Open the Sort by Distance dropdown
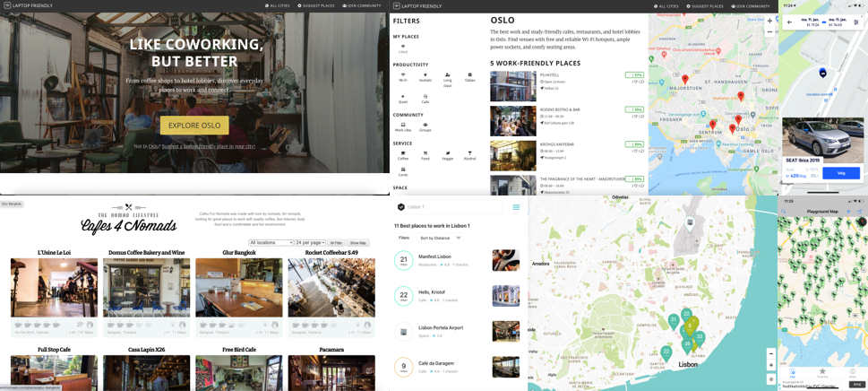The width and height of the screenshot is (868, 391). click(441, 239)
